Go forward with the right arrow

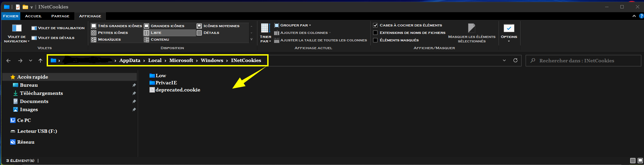(20, 61)
